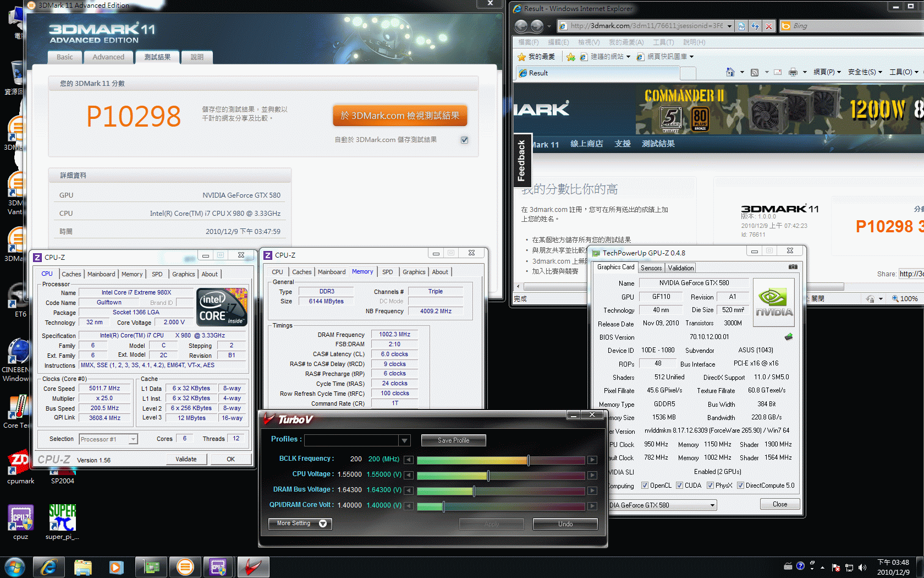This screenshot has height=578, width=924.
Task: Adjust the BCLK Frequency slider handle
Action: click(x=528, y=460)
